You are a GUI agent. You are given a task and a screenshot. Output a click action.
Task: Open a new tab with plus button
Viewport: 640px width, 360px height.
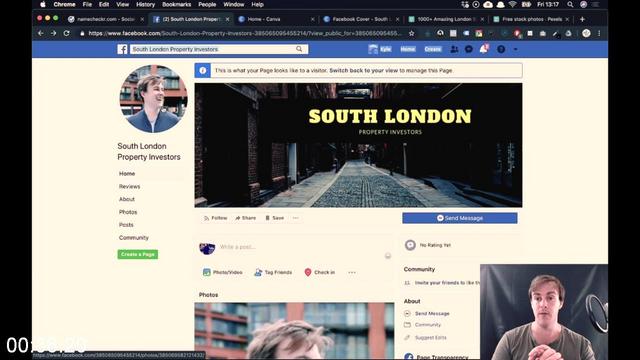(582, 19)
